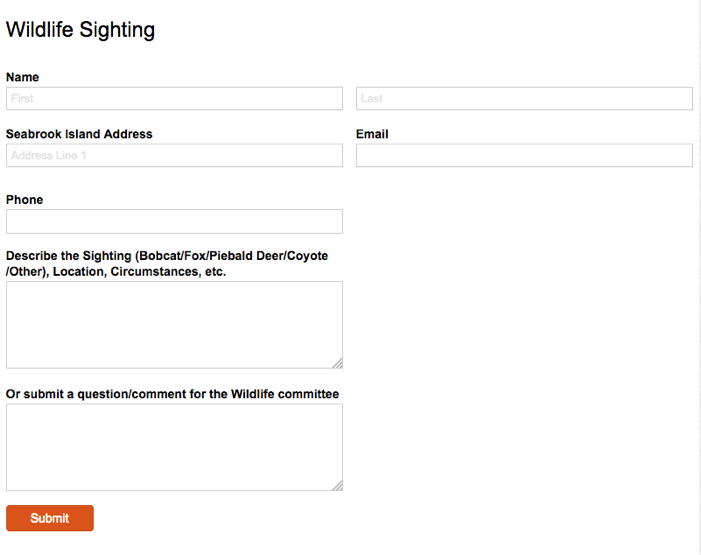The width and height of the screenshot is (701, 555).
Task: Click the Email label text
Action: tap(372, 134)
